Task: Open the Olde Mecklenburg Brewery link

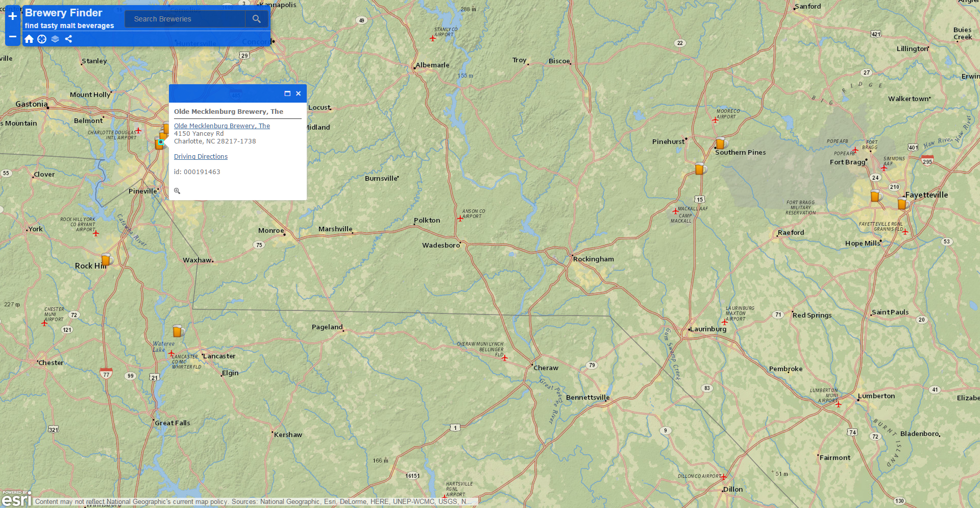Action: (x=222, y=126)
